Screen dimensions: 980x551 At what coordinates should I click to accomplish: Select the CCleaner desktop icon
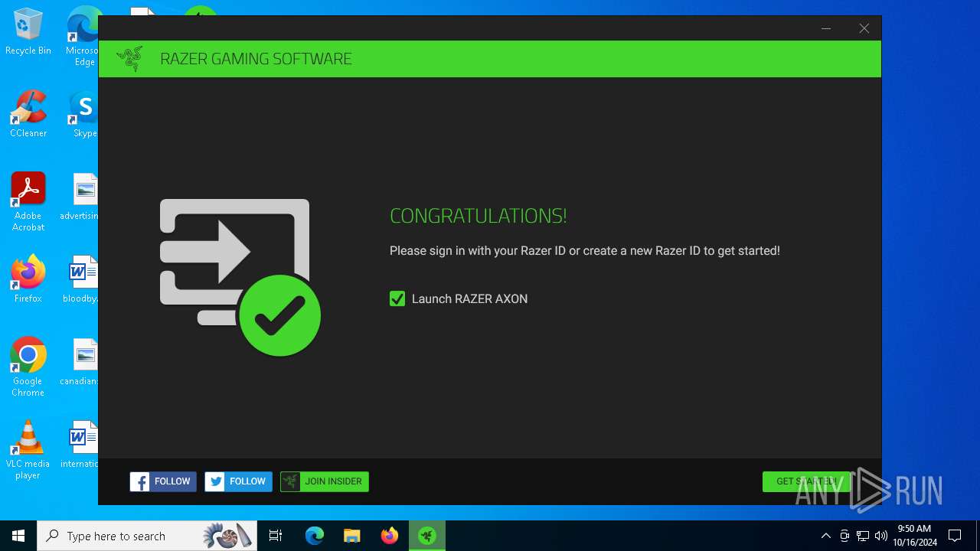[x=28, y=114]
